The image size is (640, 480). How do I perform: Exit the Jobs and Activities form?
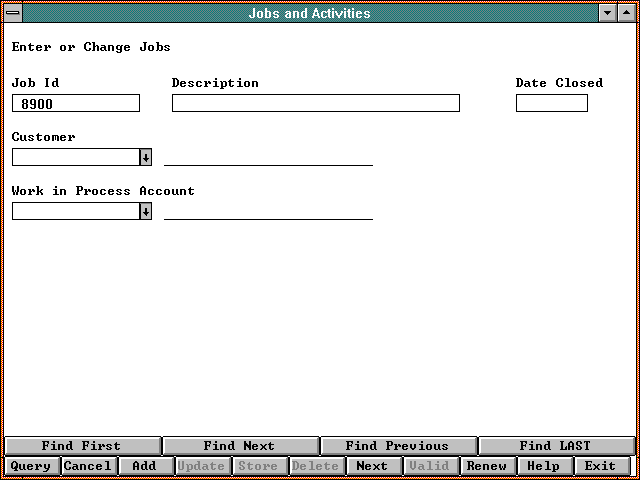pos(600,466)
